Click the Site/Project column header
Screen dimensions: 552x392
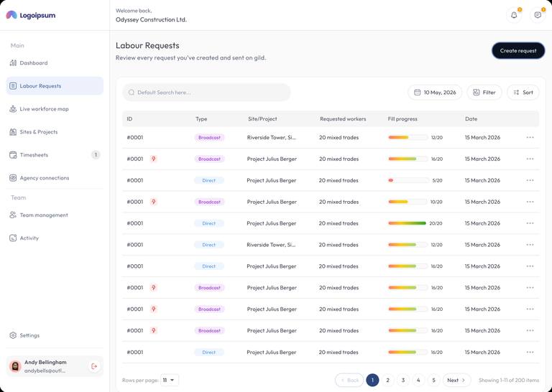pyautogui.click(x=262, y=119)
